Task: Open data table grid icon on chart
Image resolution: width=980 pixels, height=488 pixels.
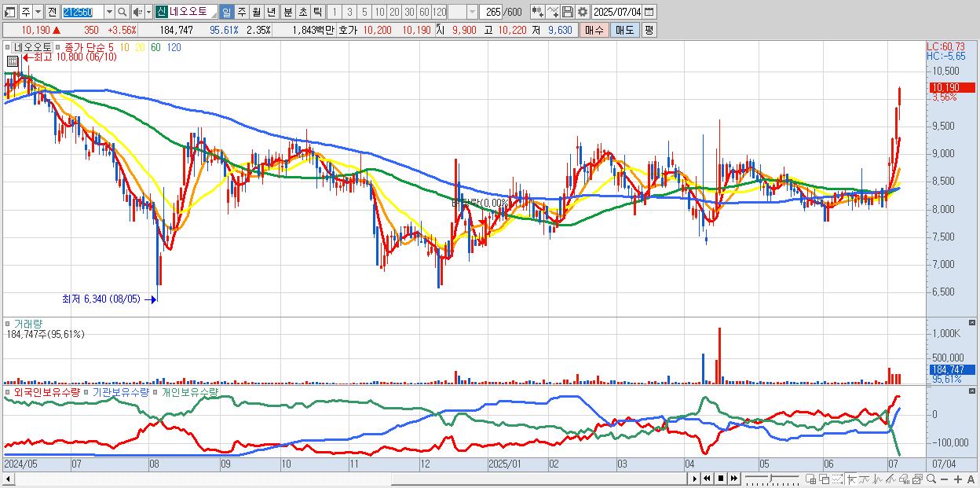Action: (x=13, y=61)
